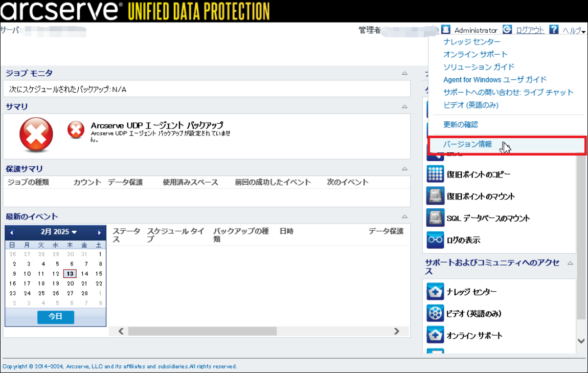Click the カウント column header
This screenshot has width=588, height=373.
[x=87, y=182]
